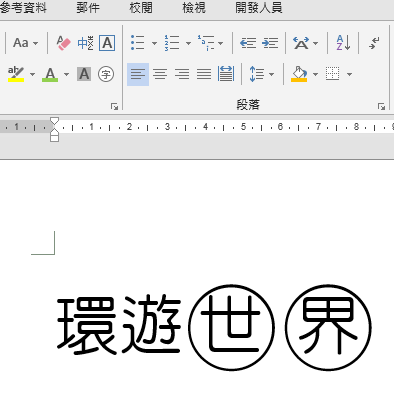This screenshot has width=394, height=393.
Task: Click the Sort A-Z icon
Action: (x=343, y=43)
